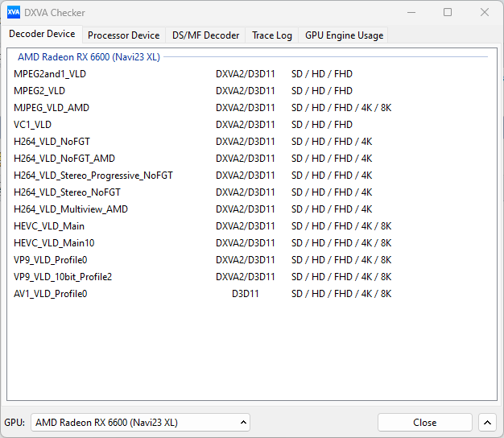
Task: Click the GPU: label
Action: click(x=14, y=422)
